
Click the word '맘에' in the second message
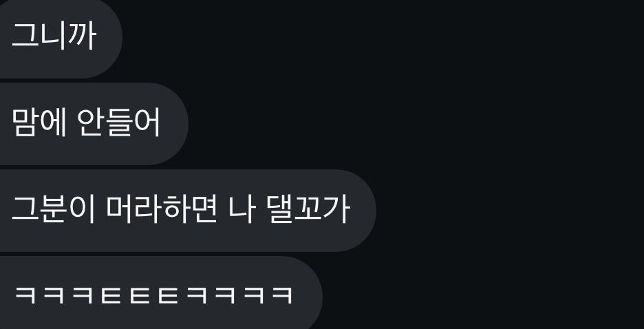(x=39, y=123)
